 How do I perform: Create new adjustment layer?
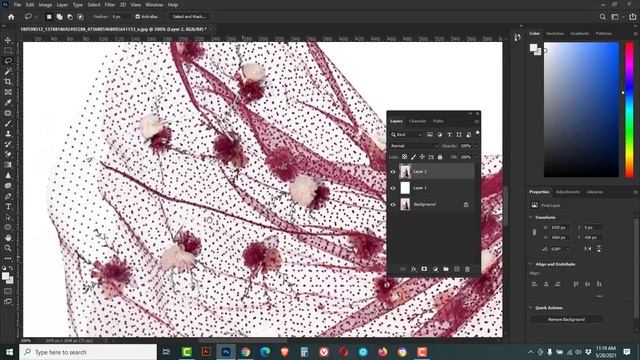click(435, 269)
